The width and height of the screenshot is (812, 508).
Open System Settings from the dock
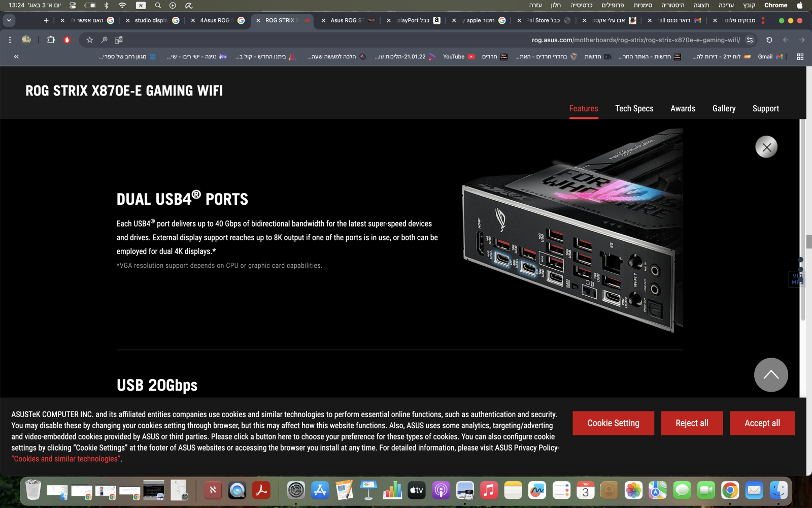point(296,490)
